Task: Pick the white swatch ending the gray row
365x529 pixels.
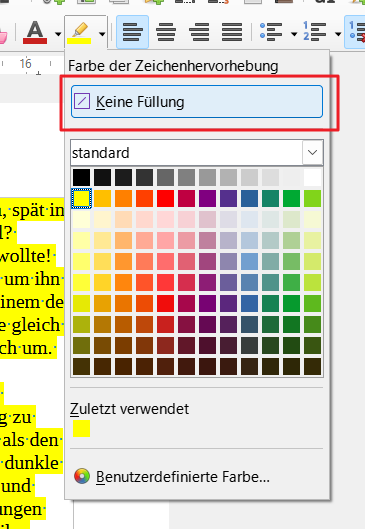Action: [x=312, y=177]
